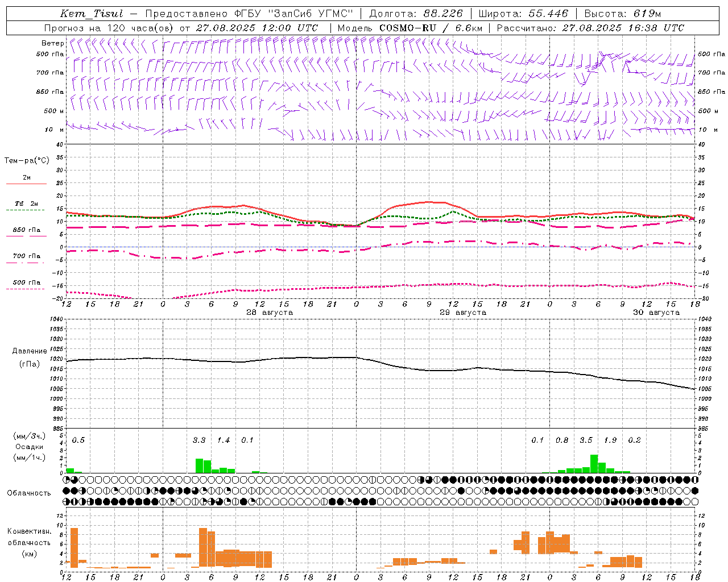Image resolution: width=728 pixels, height=582 pixels.
Task: Click the longitude value Долгота: 88.226
Action: point(416,14)
